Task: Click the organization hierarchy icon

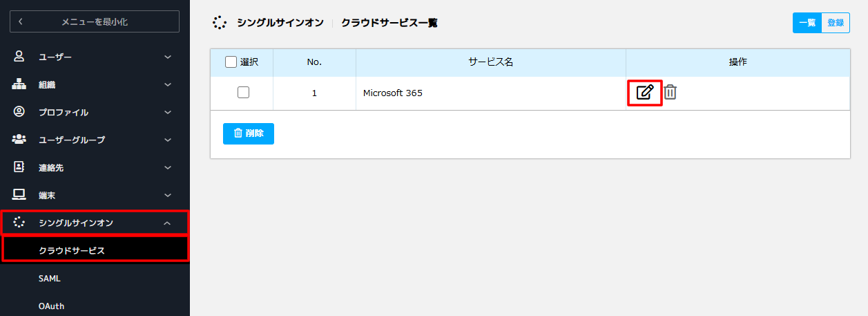Action: [x=19, y=84]
